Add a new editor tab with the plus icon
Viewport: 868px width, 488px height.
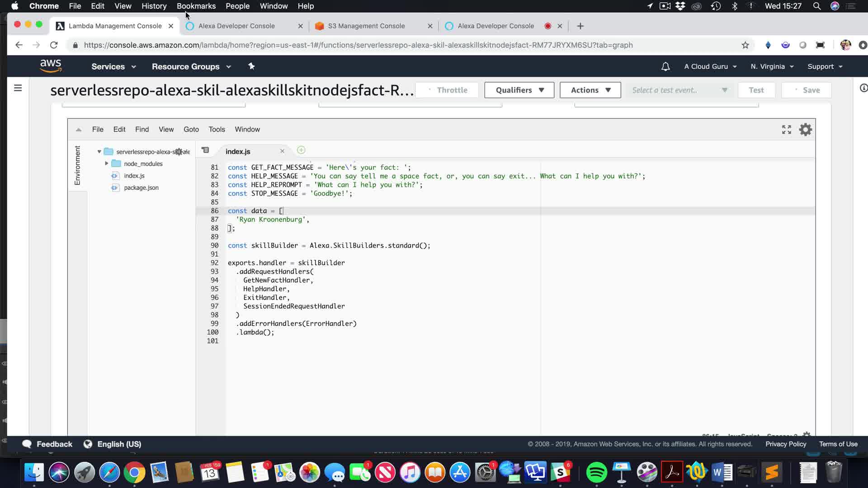pos(301,150)
